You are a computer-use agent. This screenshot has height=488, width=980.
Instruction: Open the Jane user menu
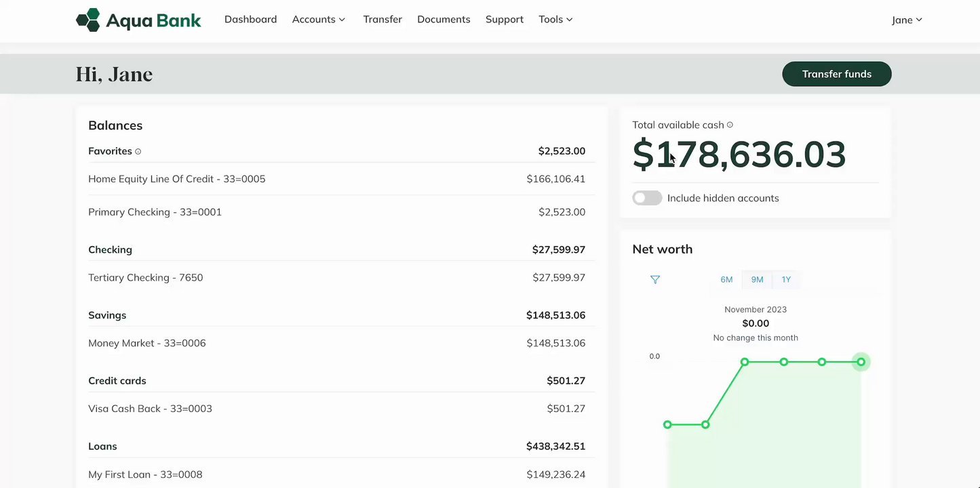click(x=907, y=20)
